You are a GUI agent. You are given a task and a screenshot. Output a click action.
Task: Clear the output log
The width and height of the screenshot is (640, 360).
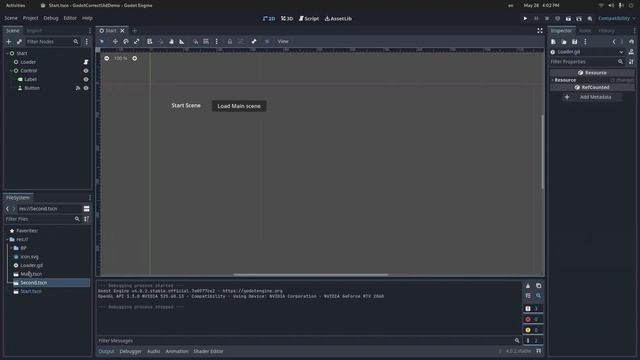528,286
